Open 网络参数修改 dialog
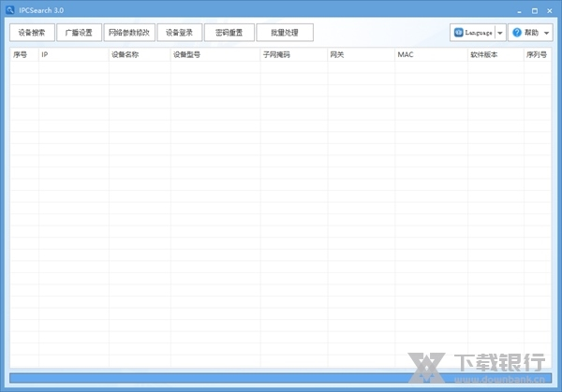Viewport: 562px width, 392px height. click(129, 33)
